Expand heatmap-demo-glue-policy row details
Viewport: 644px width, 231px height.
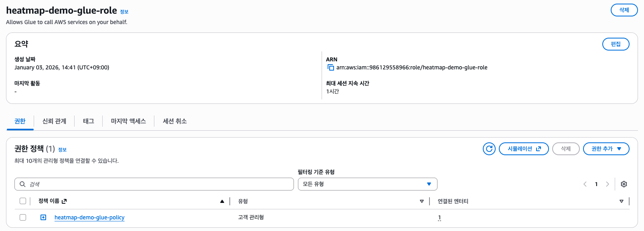tap(43, 217)
